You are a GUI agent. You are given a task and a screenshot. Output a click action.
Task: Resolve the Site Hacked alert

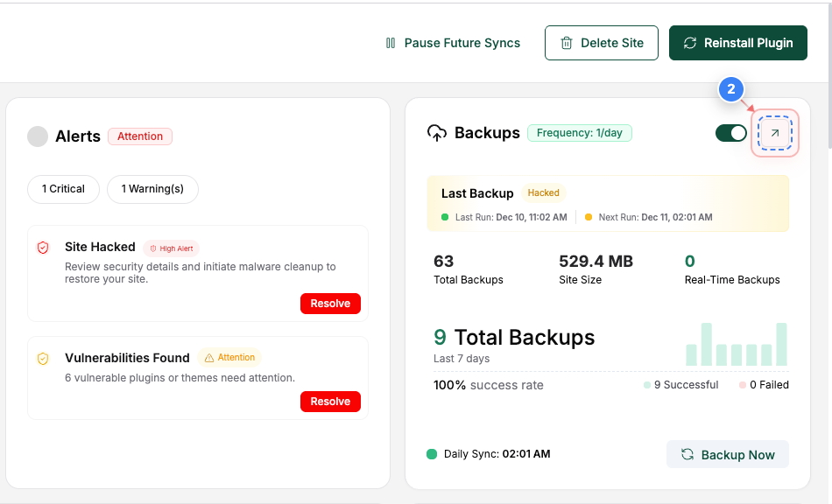point(330,304)
